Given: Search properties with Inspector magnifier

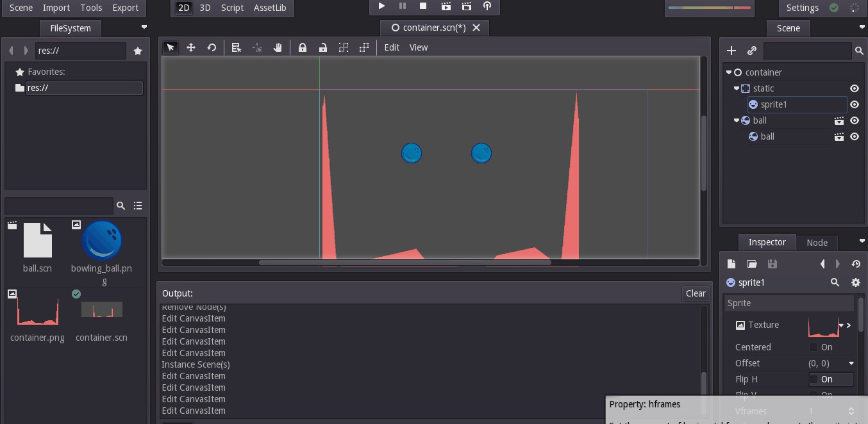Looking at the screenshot, I should tap(835, 282).
